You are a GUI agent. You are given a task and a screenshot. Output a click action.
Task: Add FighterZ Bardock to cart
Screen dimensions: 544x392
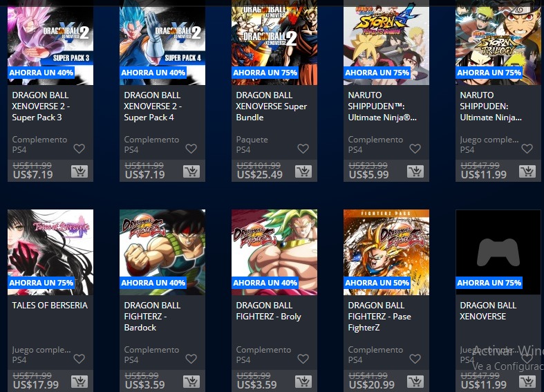pos(191,382)
